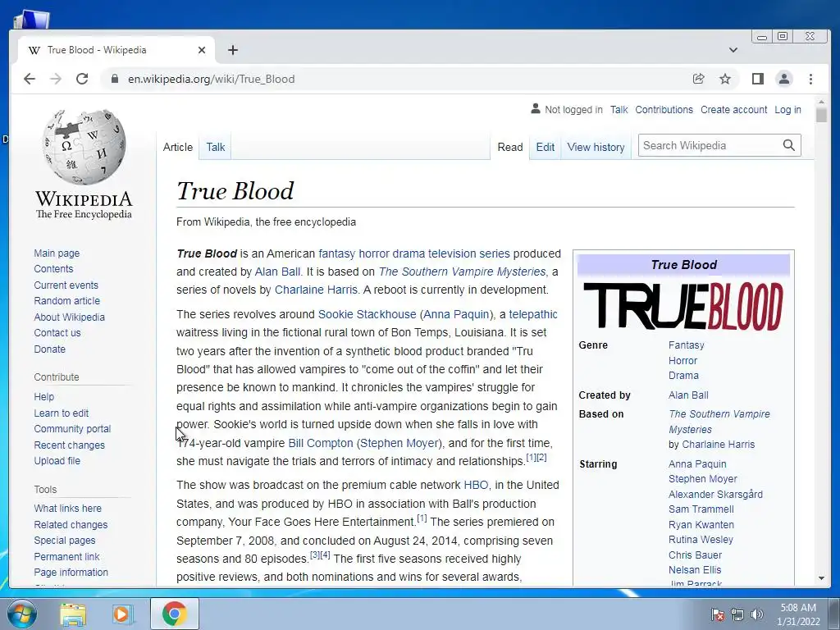Click the scrollbar up arrow
This screenshot has width=840, height=630.
pos(821,101)
